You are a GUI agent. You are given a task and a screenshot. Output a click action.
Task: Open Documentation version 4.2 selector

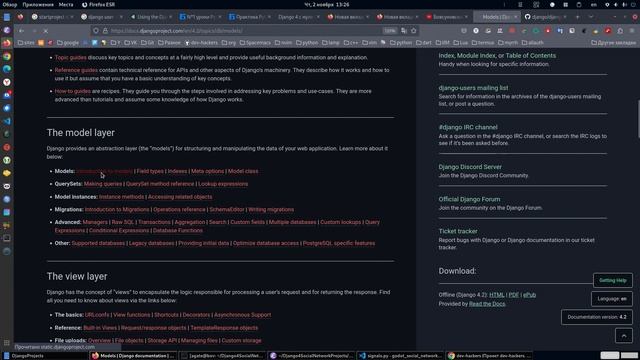[597, 317]
